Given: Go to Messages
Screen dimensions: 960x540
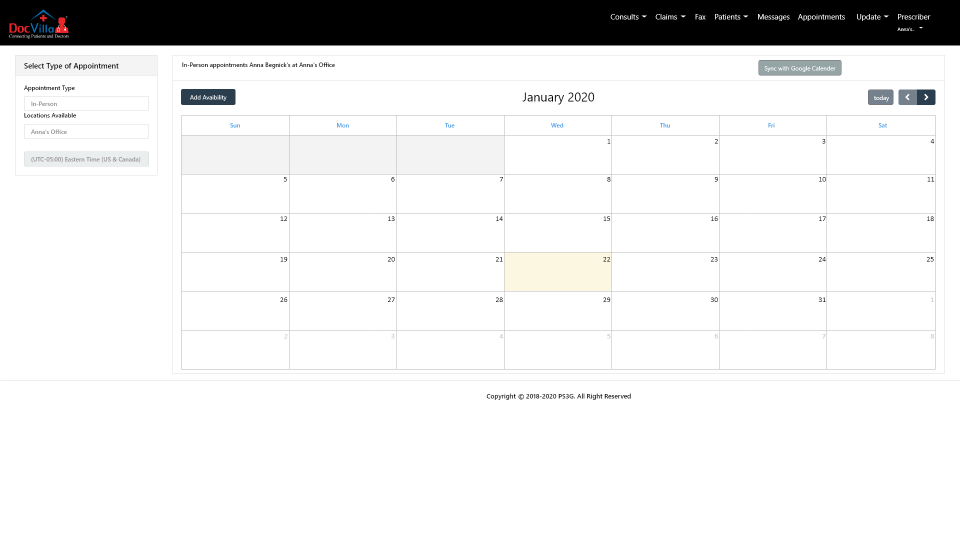Looking at the screenshot, I should (x=773, y=17).
